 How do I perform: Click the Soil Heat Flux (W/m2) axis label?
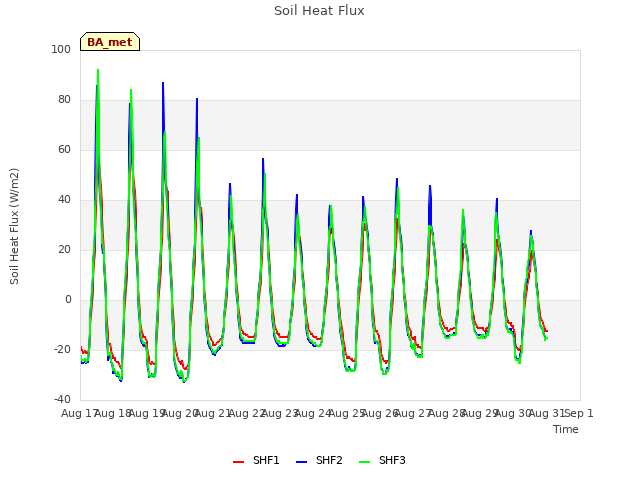[14, 226]
